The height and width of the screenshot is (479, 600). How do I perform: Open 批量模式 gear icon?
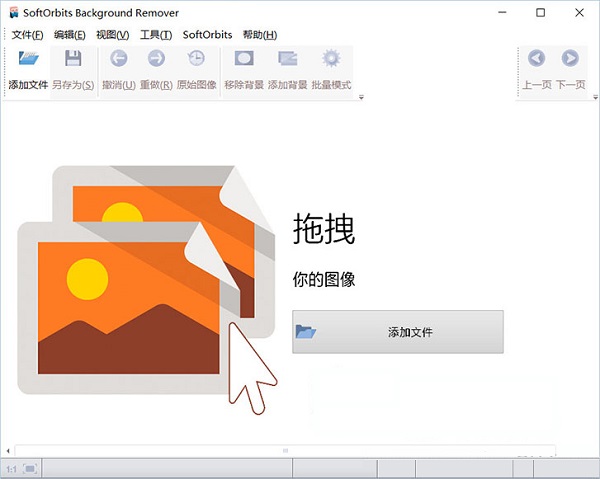[331, 58]
